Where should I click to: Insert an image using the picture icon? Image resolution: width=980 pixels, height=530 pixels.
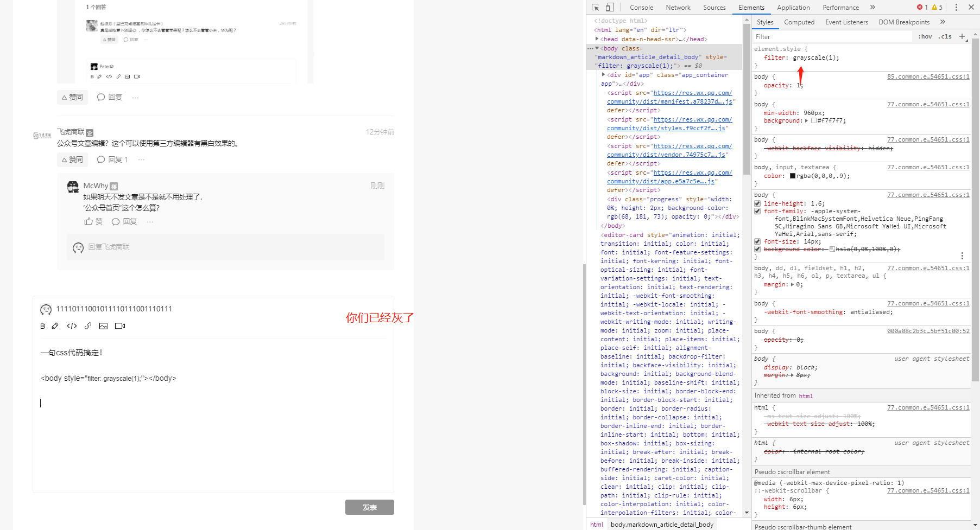click(x=103, y=326)
